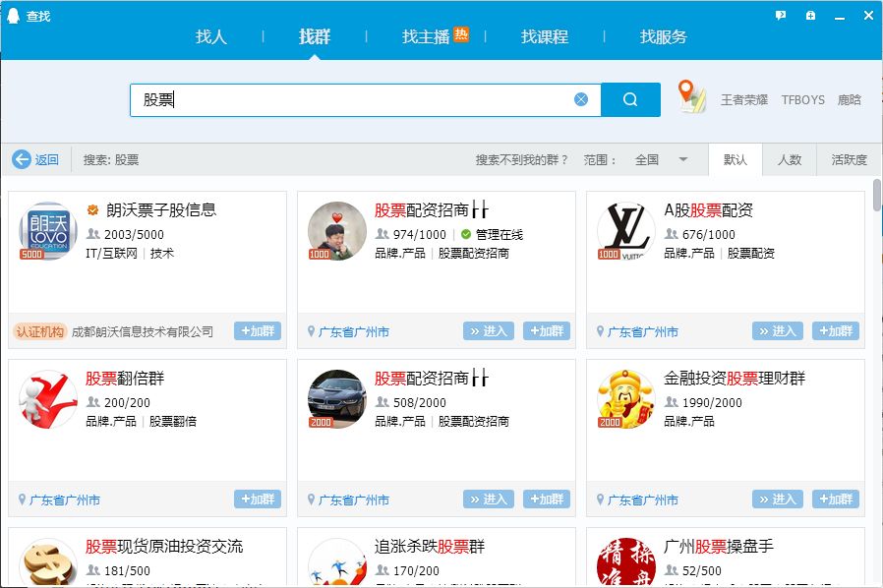
Task: Click the 朗沃 group avatar thumbnail
Action: pyautogui.click(x=46, y=231)
